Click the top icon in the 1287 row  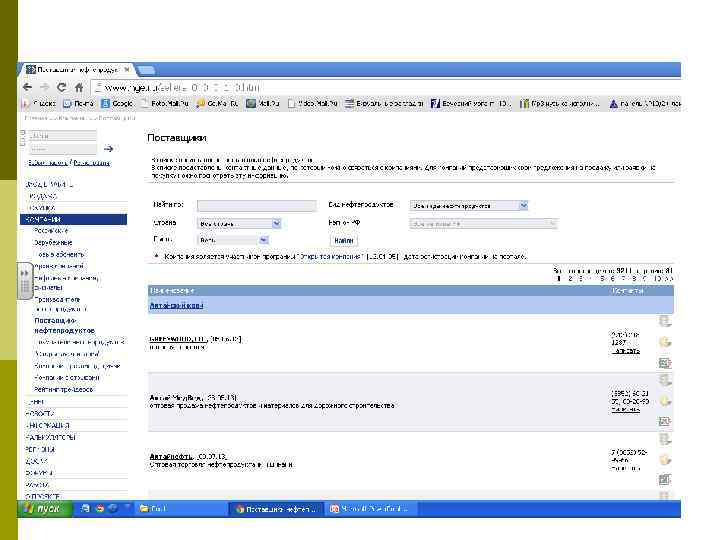coord(664,321)
